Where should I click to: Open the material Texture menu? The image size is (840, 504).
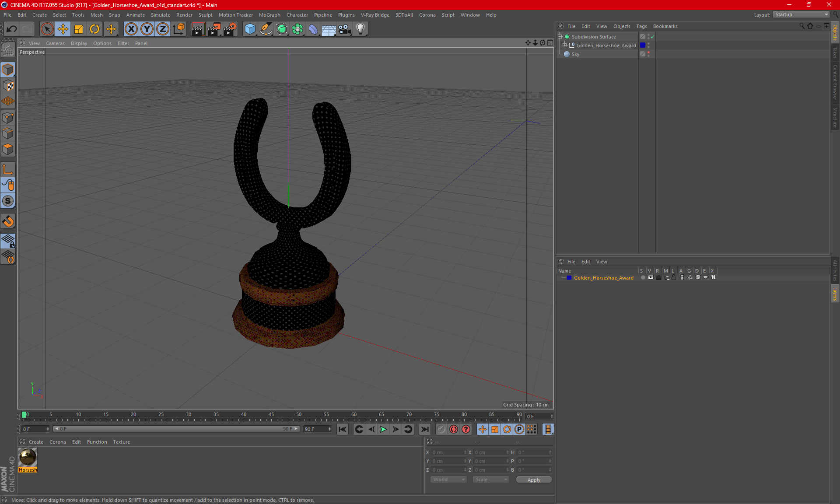click(x=121, y=442)
